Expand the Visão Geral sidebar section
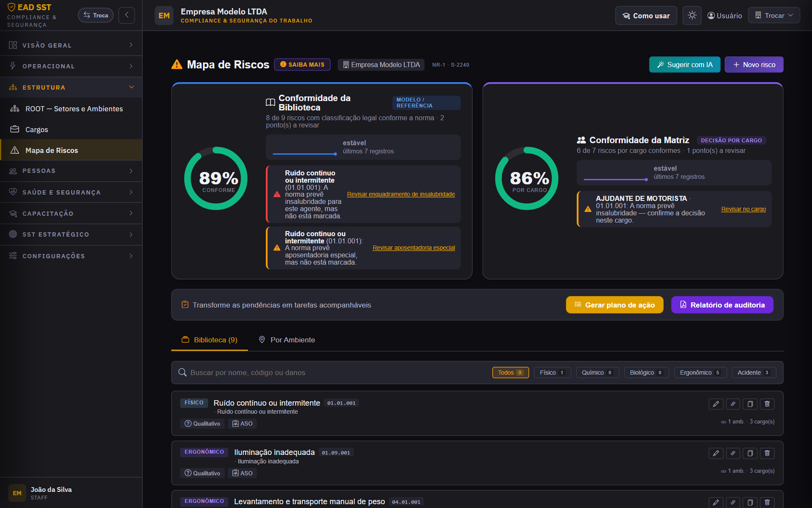Image resolution: width=812 pixels, height=508 pixels. point(71,45)
